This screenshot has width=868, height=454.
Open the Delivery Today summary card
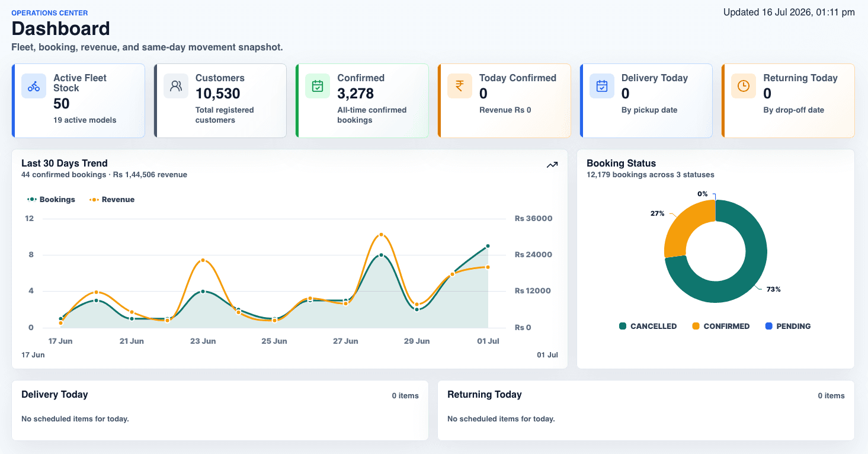[x=646, y=101]
